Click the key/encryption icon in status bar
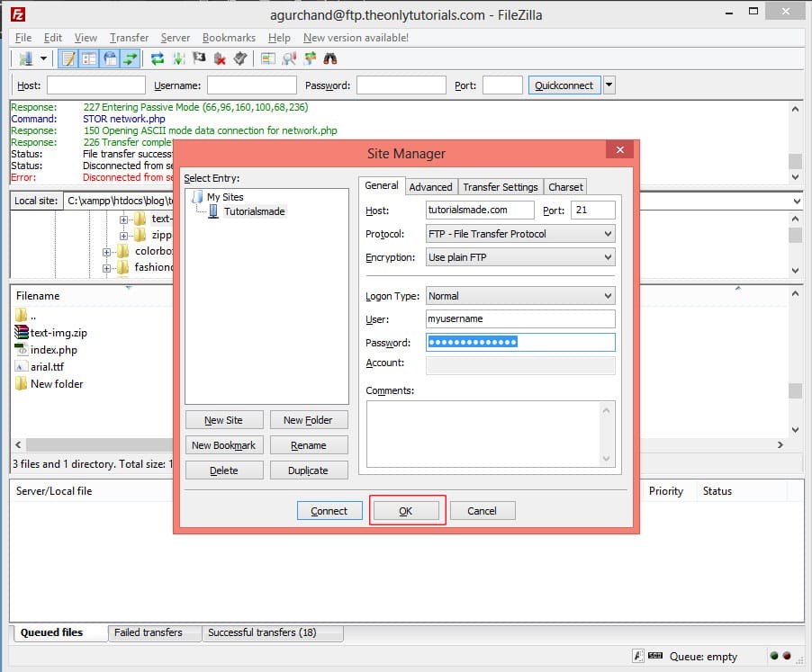This screenshot has height=672, width=812. click(x=638, y=656)
